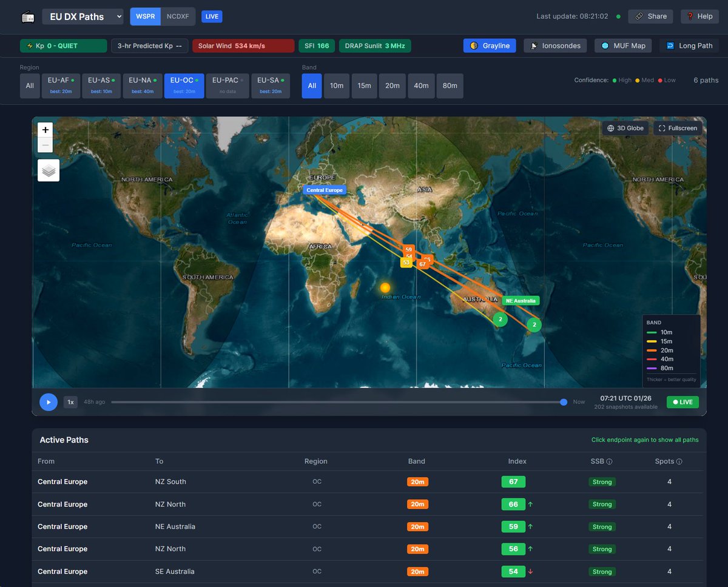Viewport: 728px width, 587px height.
Task: Click the SFI 166 indicator
Action: point(317,45)
